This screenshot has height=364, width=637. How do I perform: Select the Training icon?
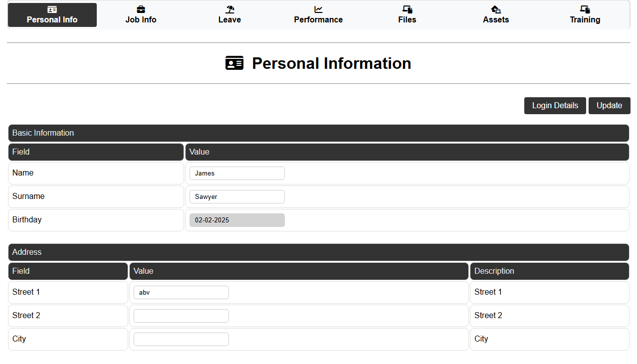tap(585, 9)
